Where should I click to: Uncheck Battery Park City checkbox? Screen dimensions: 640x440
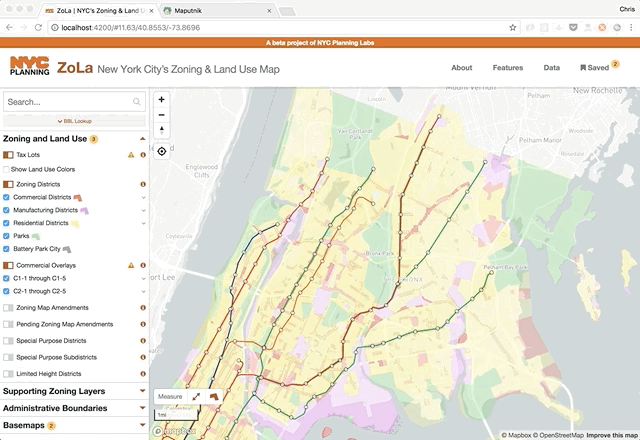point(6,249)
